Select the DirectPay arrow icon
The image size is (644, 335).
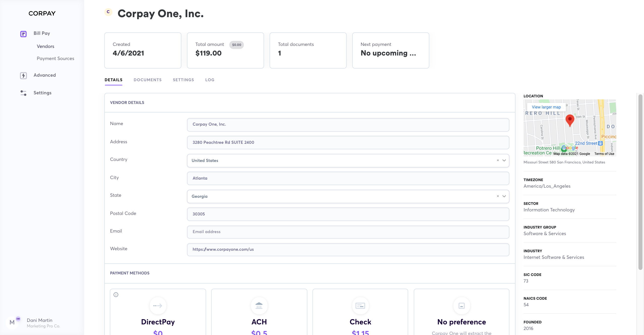click(x=158, y=306)
